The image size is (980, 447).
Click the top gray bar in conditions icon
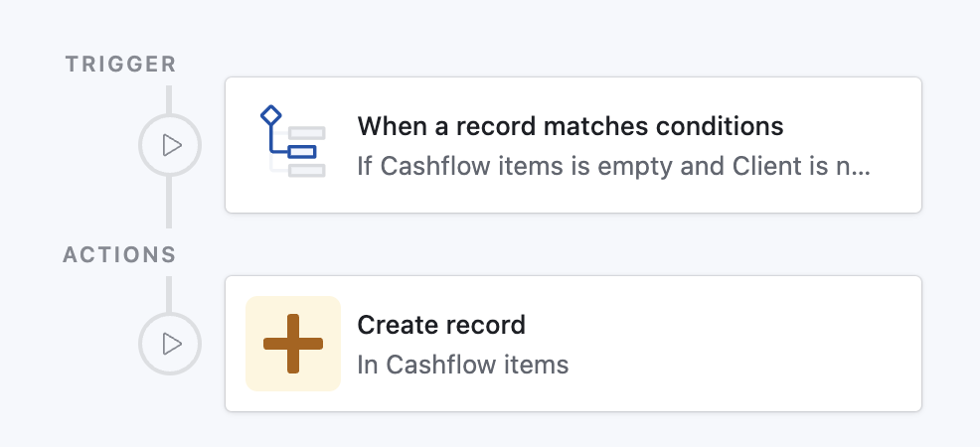click(x=307, y=133)
